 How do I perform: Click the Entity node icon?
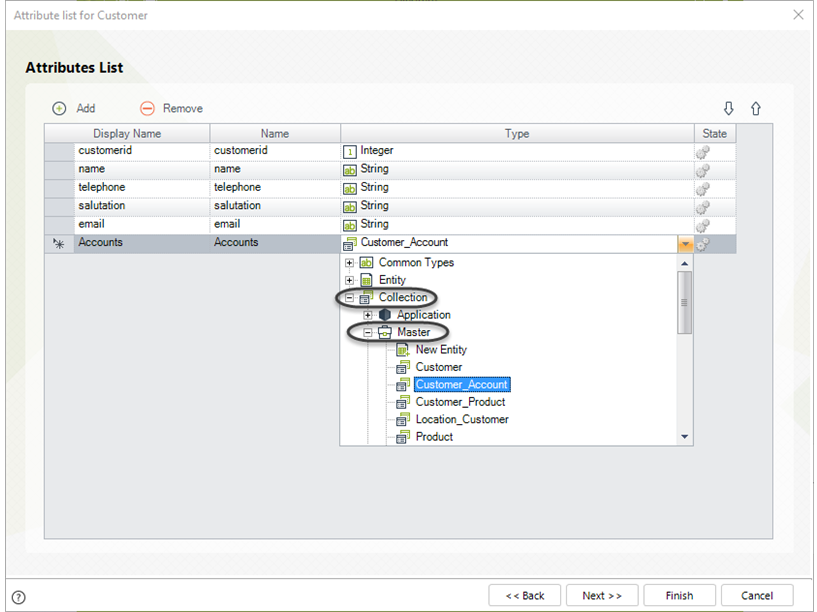366,280
